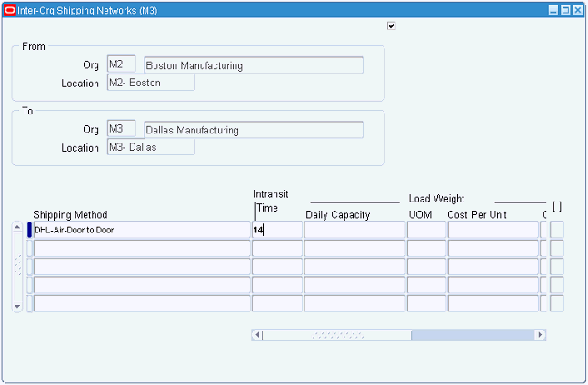
Task: Click the scroll up arrow of records
Action: click(17, 227)
